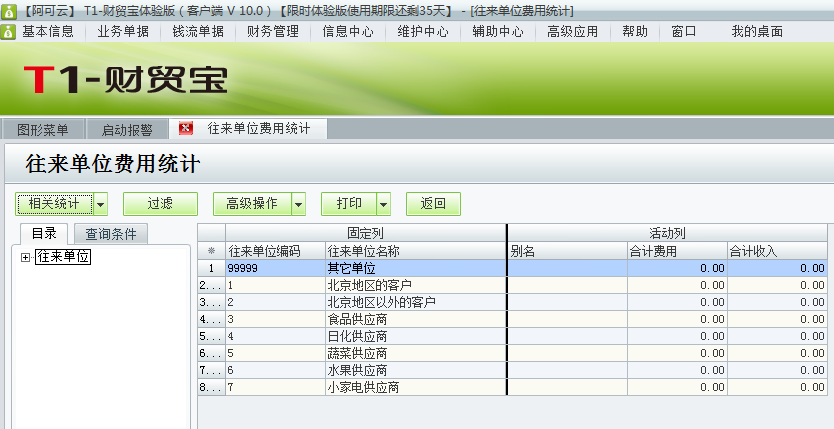
Task: Select the 其它单位 row name cell
Action: pos(416,268)
